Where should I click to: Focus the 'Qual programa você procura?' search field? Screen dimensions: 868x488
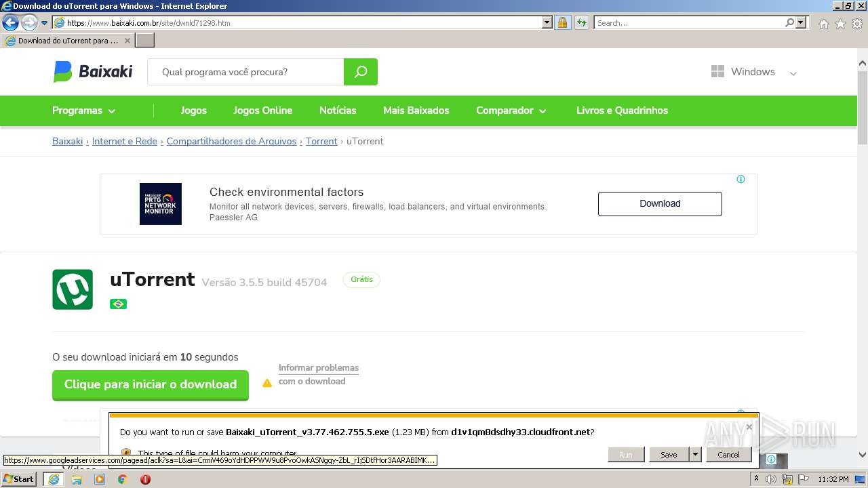(x=245, y=72)
